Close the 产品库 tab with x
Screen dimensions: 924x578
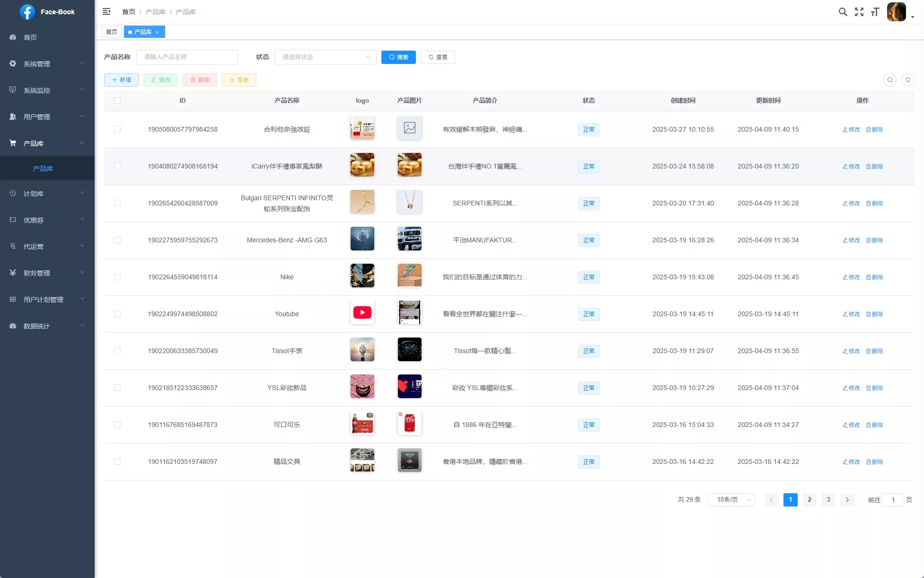pos(157,32)
